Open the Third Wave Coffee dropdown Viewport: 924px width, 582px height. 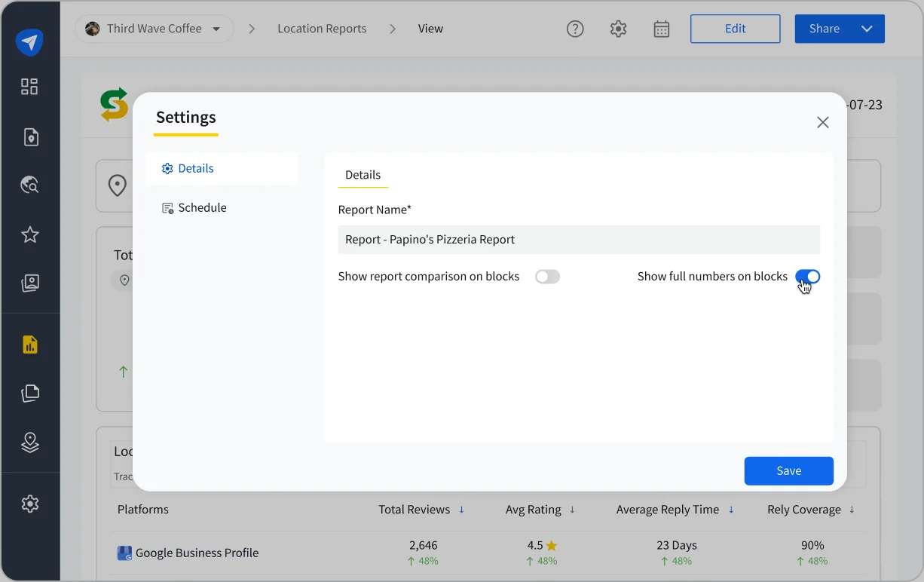154,29
